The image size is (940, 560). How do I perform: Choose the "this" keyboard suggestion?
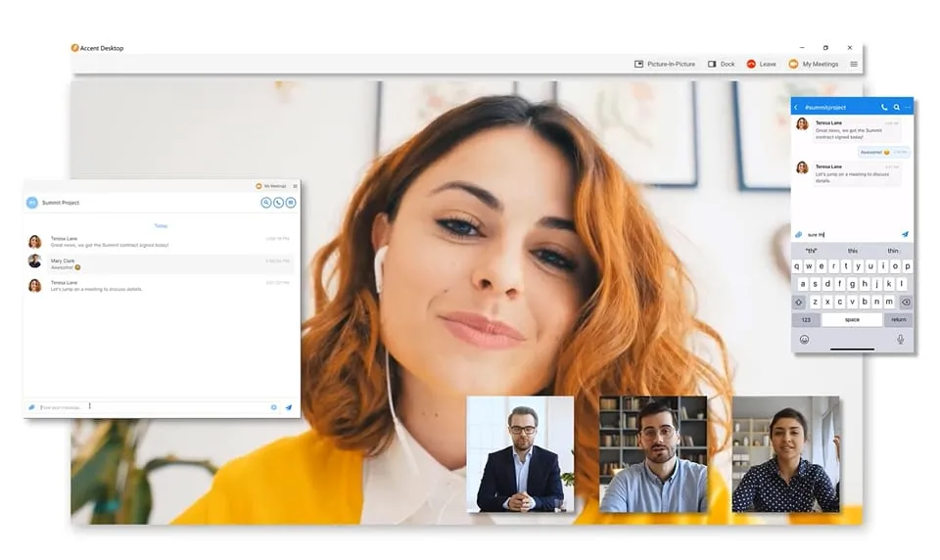853,251
